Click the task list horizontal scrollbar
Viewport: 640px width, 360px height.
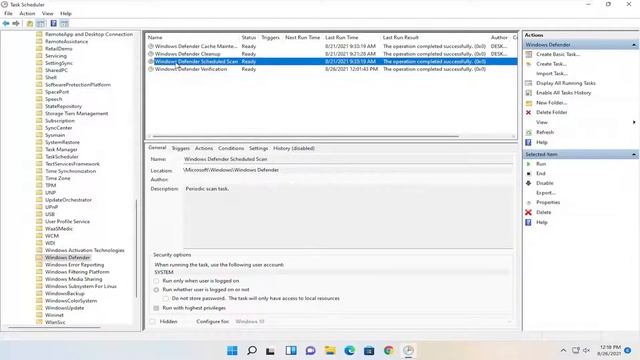point(305,136)
